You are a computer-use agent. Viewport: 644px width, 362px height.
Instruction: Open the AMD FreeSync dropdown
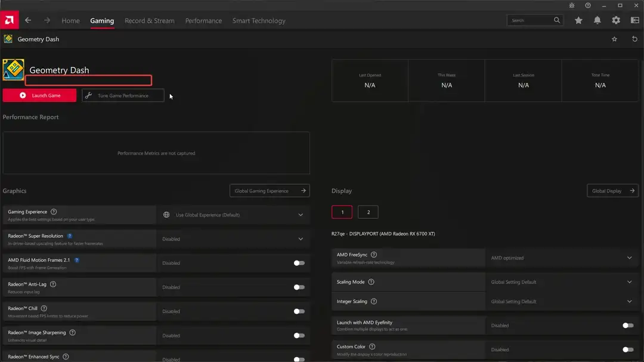click(562, 258)
